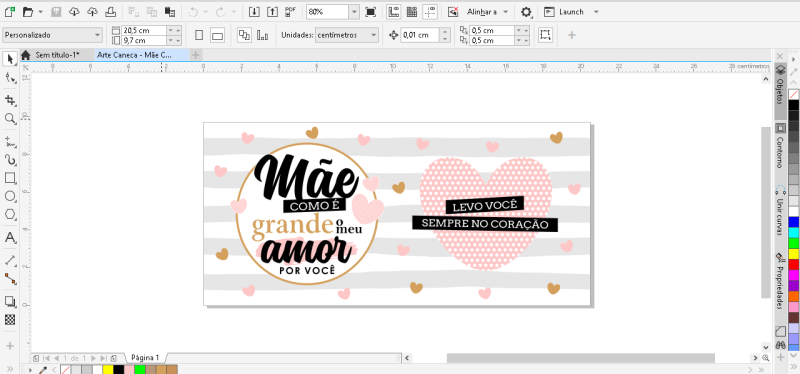Image resolution: width=800 pixels, height=374 pixels.
Task: Click the page height 9,7 cm field
Action: pos(144,40)
